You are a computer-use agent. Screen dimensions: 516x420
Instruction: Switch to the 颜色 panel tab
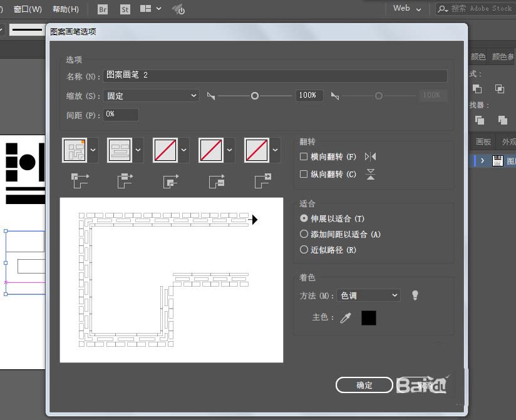[478, 56]
